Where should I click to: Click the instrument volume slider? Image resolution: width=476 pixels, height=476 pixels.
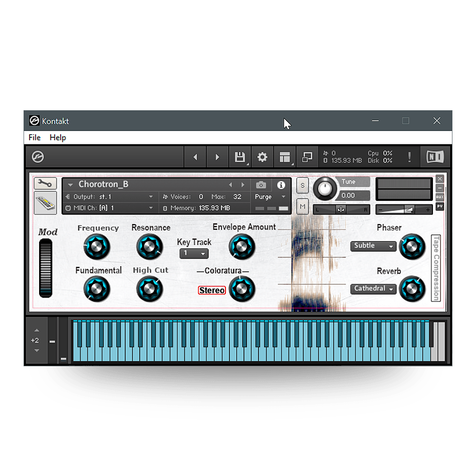[404, 209]
